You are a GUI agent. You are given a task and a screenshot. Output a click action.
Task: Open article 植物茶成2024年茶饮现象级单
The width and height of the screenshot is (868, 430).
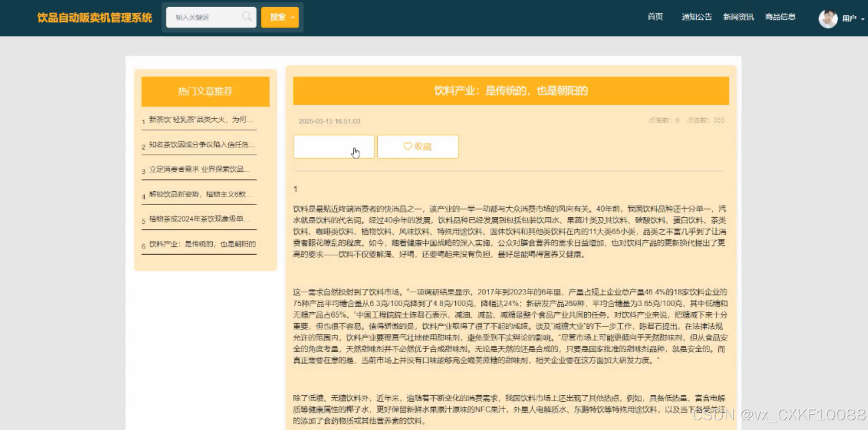coord(199,219)
